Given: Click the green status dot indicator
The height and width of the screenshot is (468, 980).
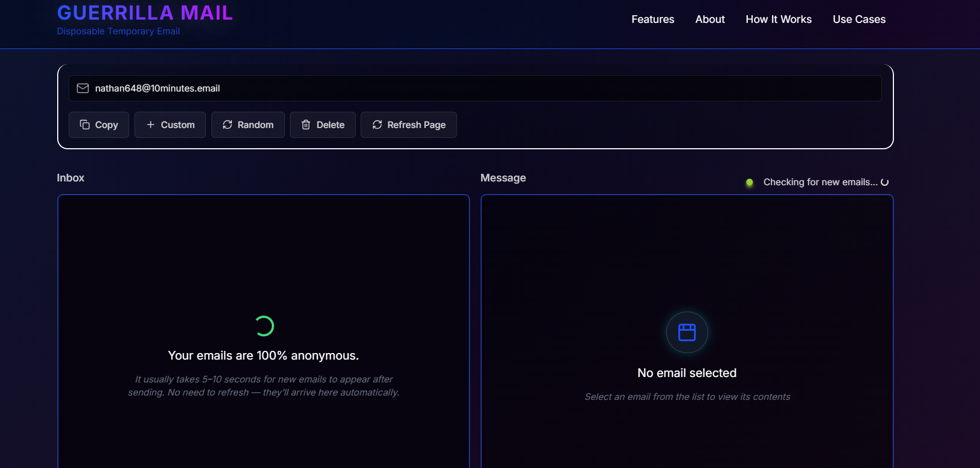Looking at the screenshot, I should (x=750, y=183).
